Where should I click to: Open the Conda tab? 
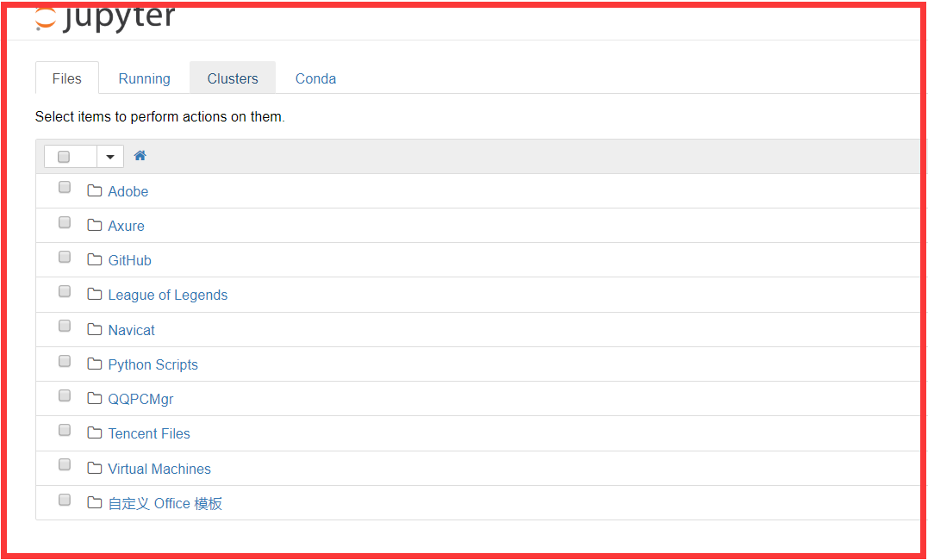[315, 78]
